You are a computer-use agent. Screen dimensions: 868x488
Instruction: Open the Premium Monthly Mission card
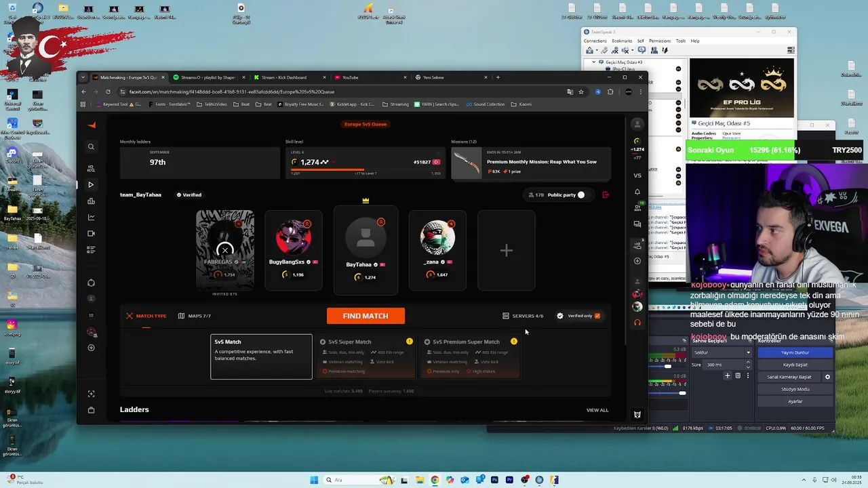point(531,163)
